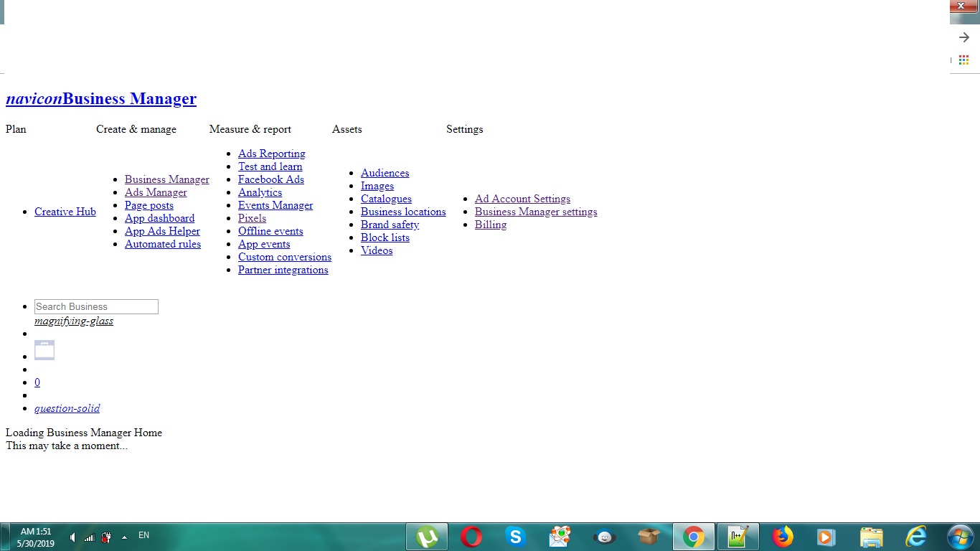Open the Events Manager link

click(275, 205)
